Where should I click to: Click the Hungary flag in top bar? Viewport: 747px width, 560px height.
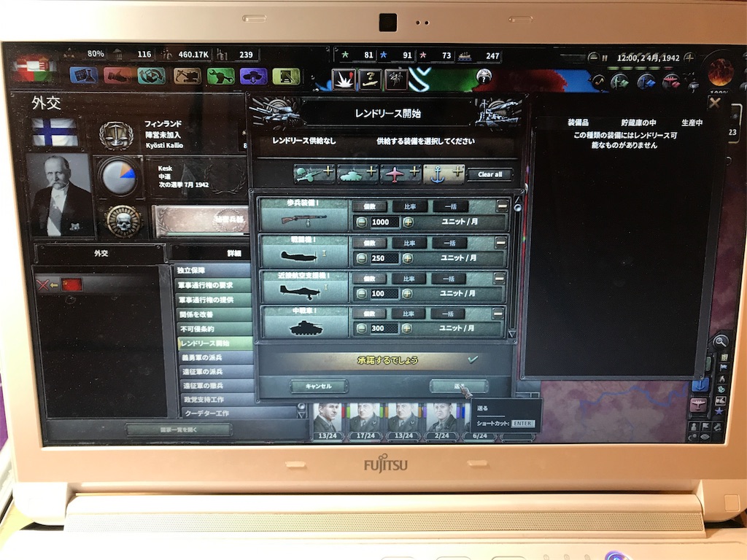tap(34, 69)
